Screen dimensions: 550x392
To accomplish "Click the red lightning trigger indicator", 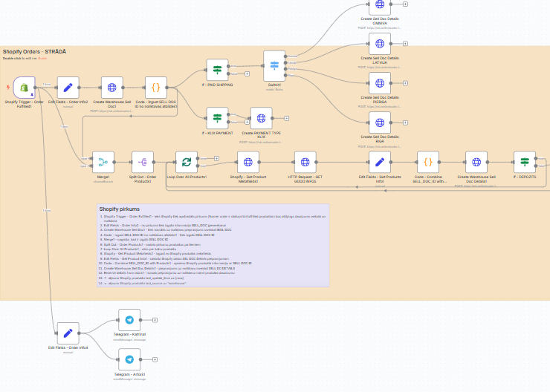I will tap(8, 87).
